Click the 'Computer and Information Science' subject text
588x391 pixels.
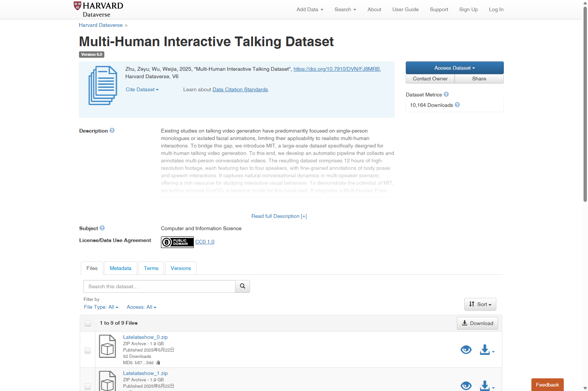pos(201,229)
